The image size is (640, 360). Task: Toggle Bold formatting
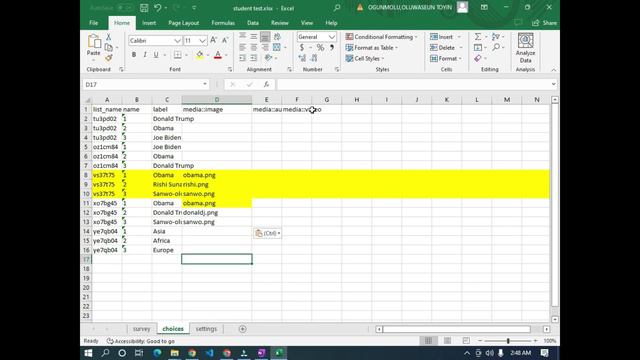pyautogui.click(x=133, y=55)
